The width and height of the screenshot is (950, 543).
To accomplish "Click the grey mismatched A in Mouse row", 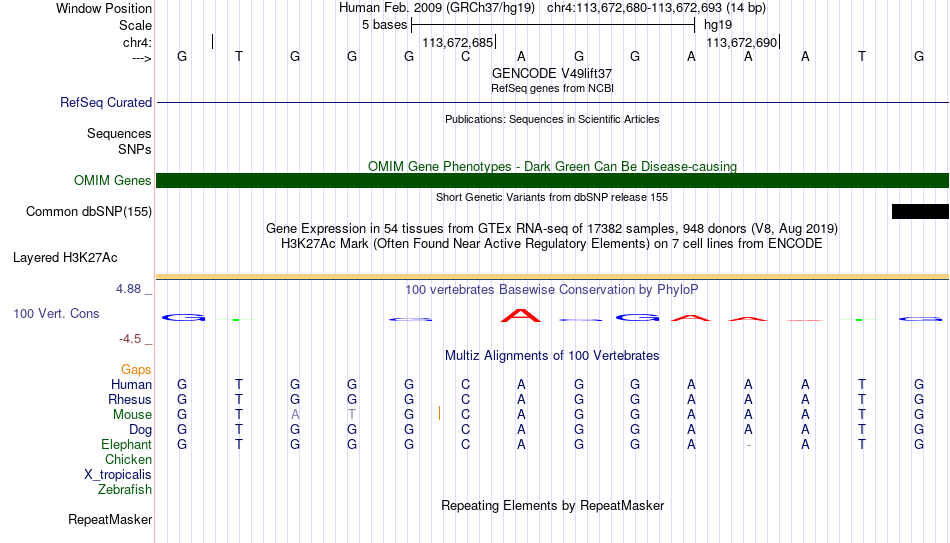I will point(295,415).
